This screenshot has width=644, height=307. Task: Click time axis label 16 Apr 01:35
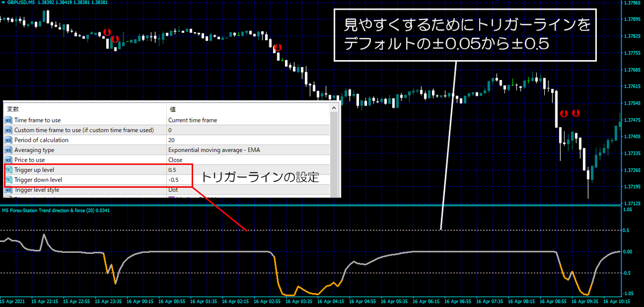coord(205,302)
